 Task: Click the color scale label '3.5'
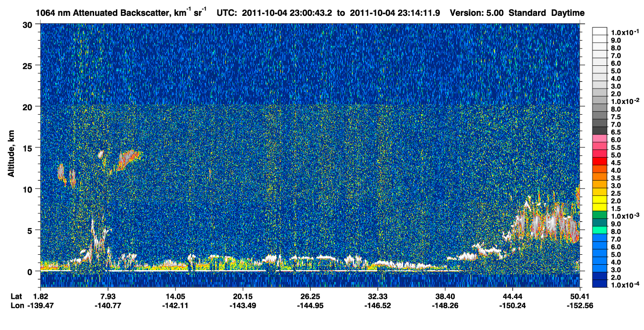click(616, 178)
